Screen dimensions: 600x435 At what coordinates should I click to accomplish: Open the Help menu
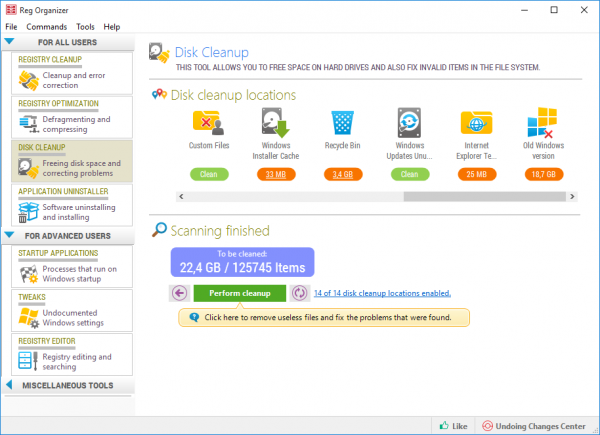[x=112, y=27]
